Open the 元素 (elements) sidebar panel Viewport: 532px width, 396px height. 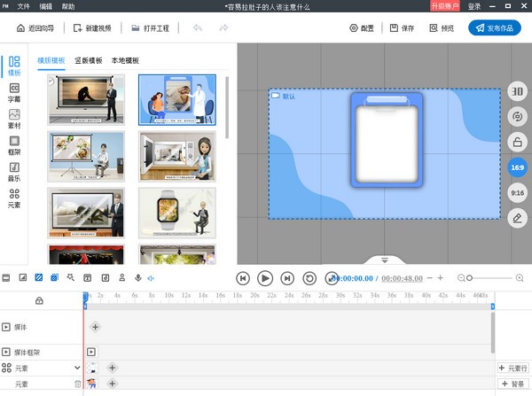[14, 198]
